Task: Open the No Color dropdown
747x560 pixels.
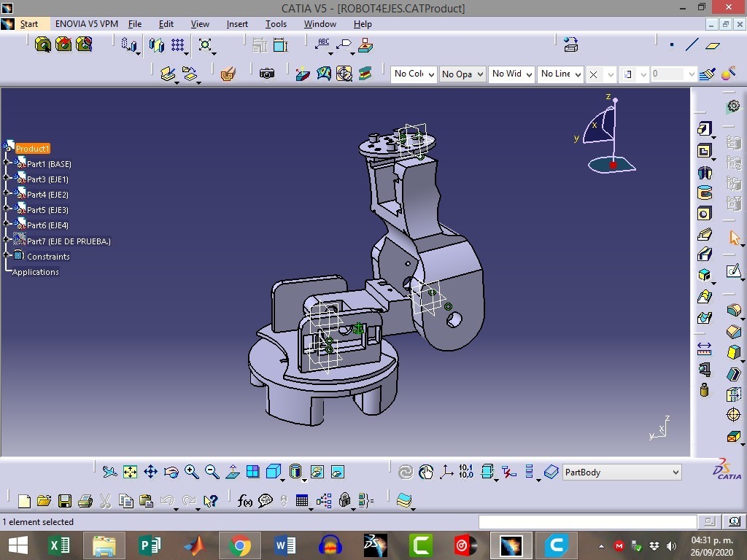Action: (414, 74)
